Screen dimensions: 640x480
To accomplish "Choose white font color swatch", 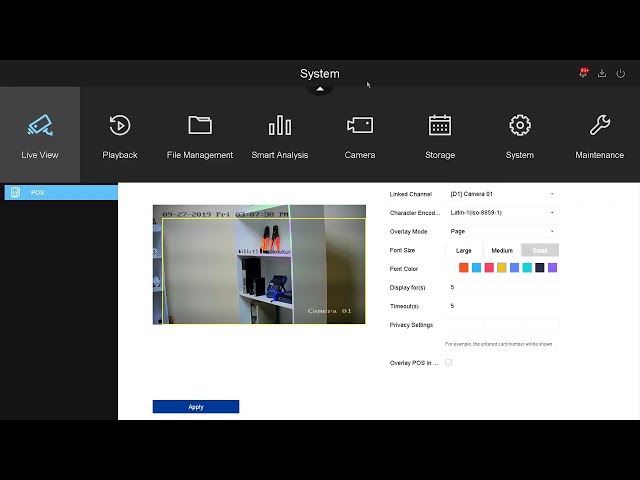I will [x=451, y=268].
